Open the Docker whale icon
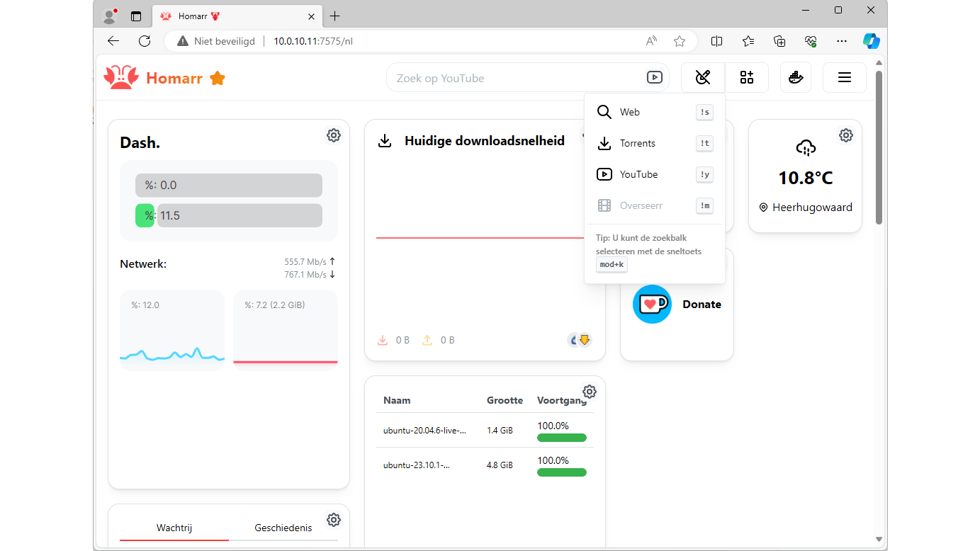 (796, 78)
